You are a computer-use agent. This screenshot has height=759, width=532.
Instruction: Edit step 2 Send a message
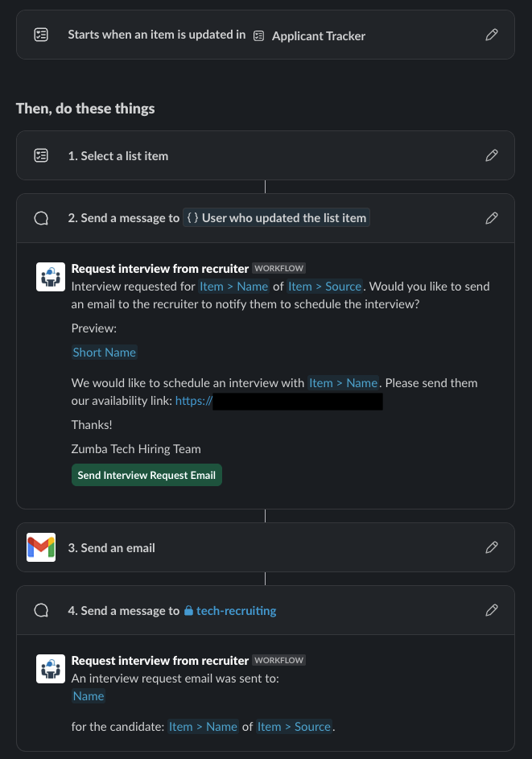click(x=491, y=218)
